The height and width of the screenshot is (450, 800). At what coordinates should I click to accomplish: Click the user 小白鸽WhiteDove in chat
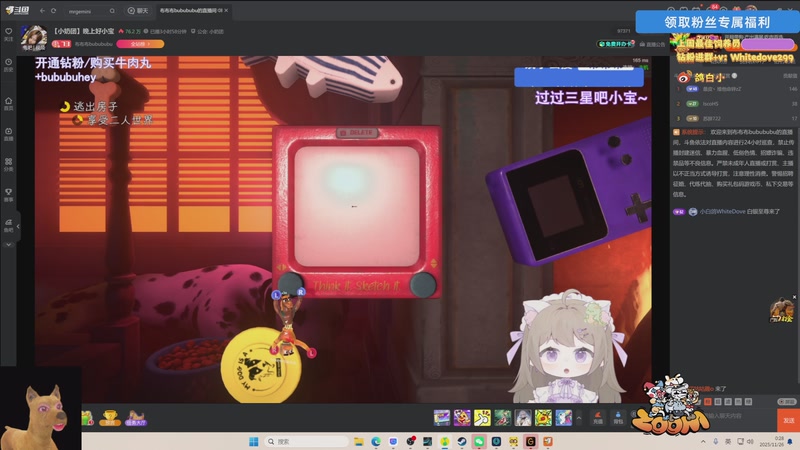[x=722, y=211]
